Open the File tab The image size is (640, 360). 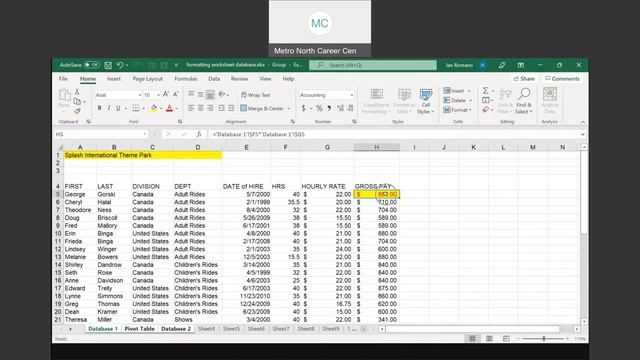tap(63, 79)
